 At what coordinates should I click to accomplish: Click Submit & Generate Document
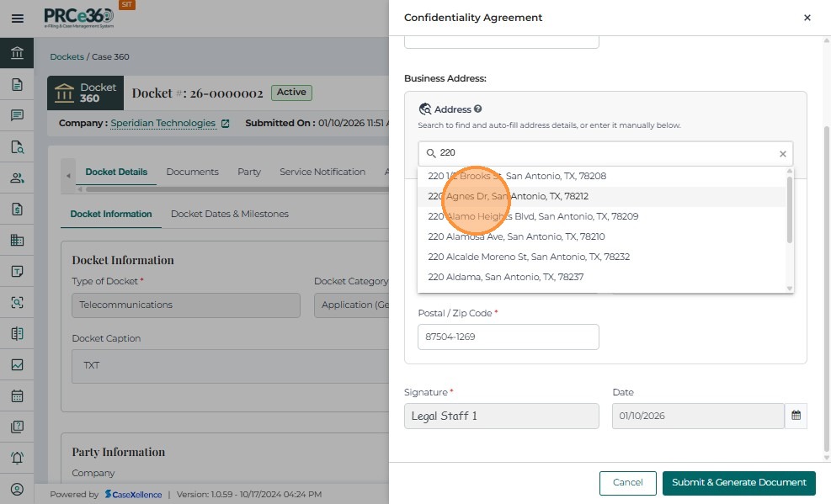738,483
